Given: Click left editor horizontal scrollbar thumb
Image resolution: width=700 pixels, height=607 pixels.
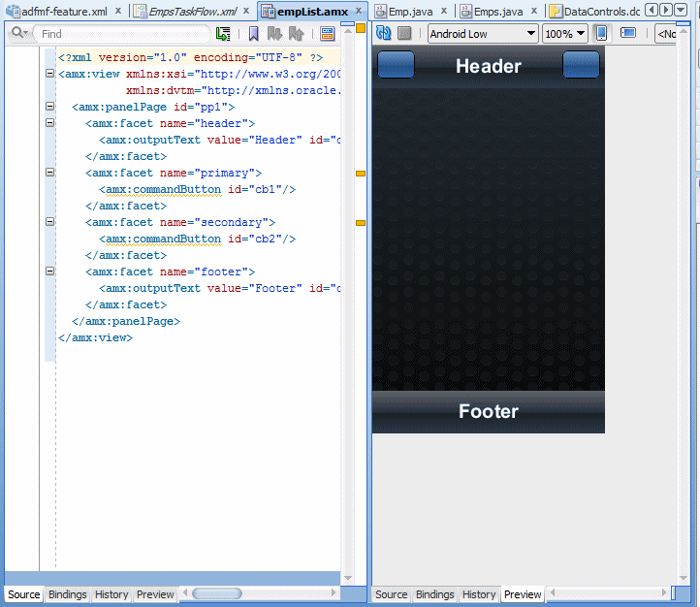Looking at the screenshot, I should [x=217, y=593].
